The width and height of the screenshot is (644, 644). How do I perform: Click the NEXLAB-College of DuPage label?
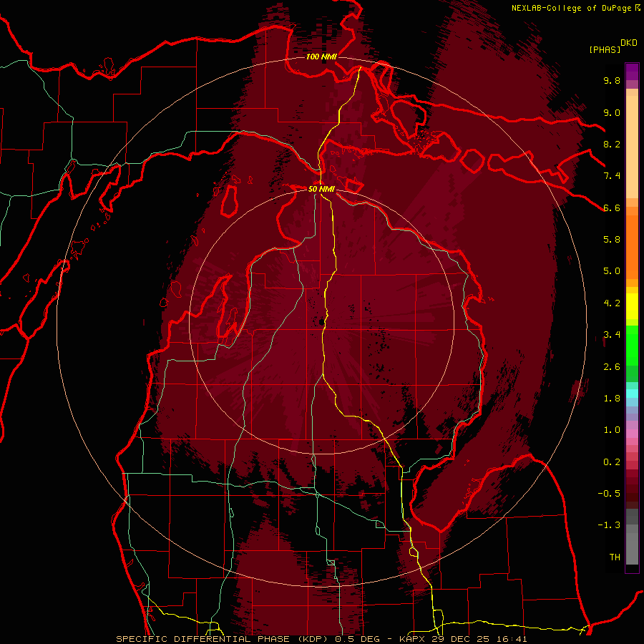tap(571, 8)
